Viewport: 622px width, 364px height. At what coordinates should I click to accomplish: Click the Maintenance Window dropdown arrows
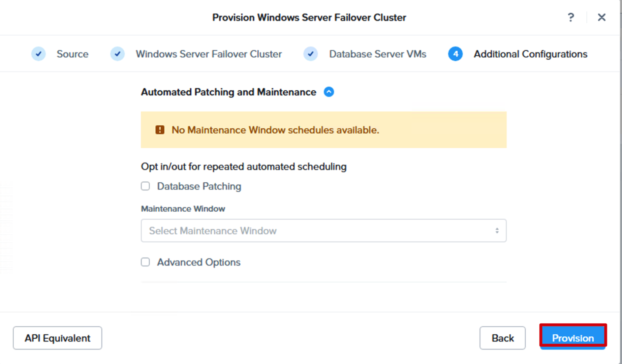497,231
